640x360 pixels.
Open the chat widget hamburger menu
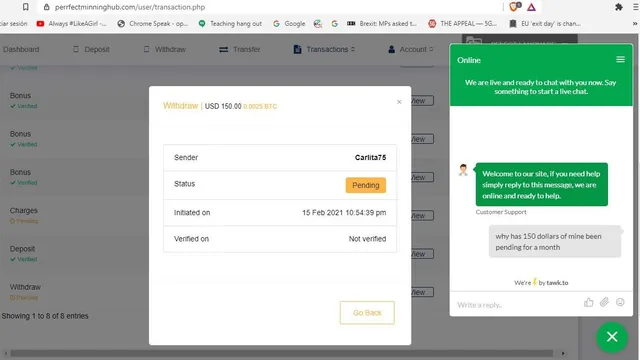point(620,60)
